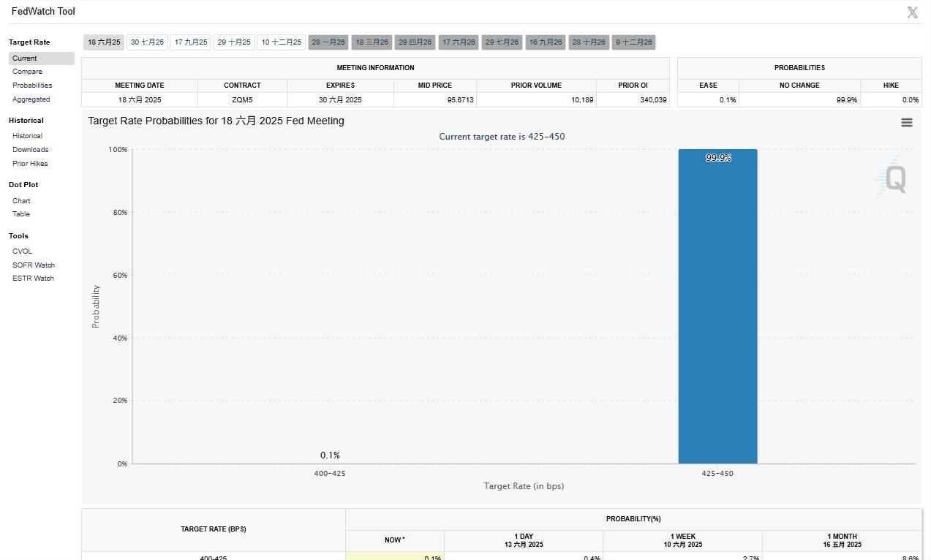
Task: View Prior Hikes in sidebar
Action: click(30, 164)
